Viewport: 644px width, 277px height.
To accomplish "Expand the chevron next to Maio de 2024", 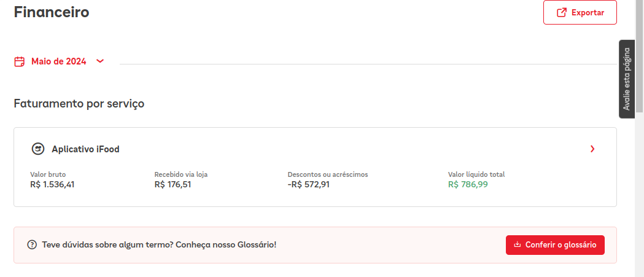I will (x=100, y=61).
